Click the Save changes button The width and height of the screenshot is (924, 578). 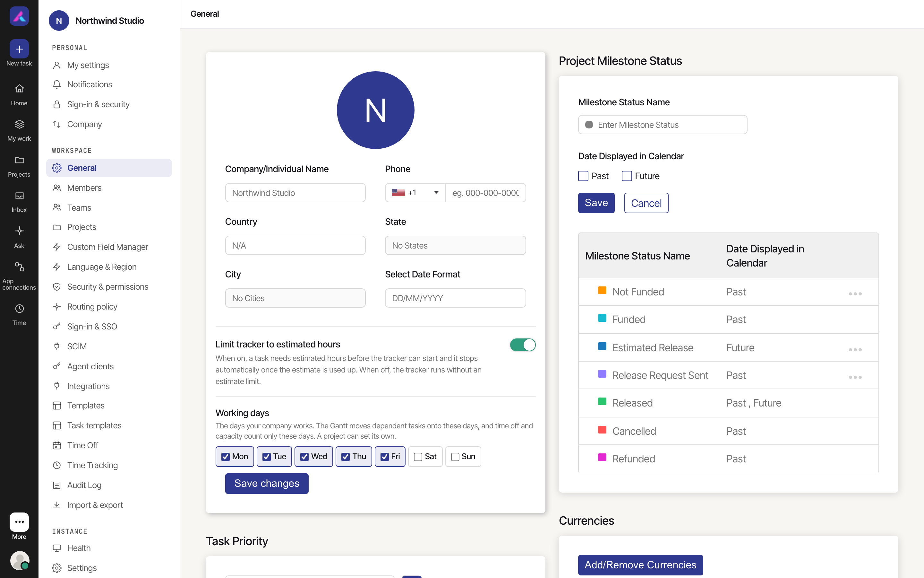(267, 483)
